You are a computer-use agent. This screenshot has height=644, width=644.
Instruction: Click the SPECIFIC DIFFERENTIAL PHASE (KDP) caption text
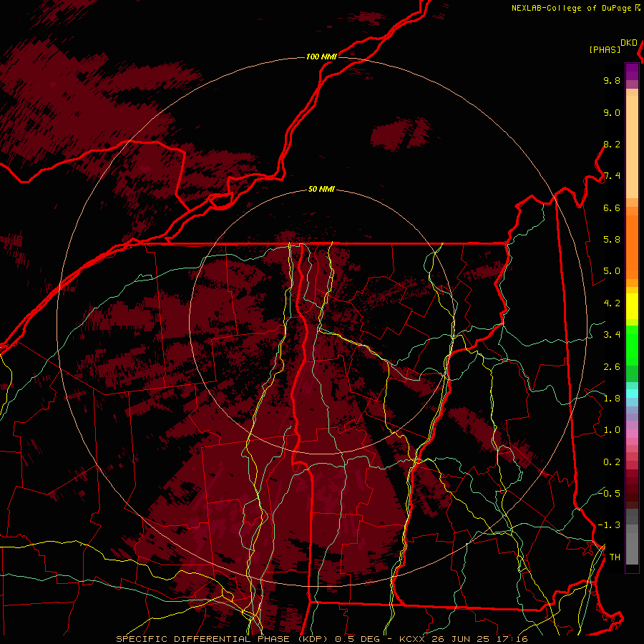pos(222,639)
